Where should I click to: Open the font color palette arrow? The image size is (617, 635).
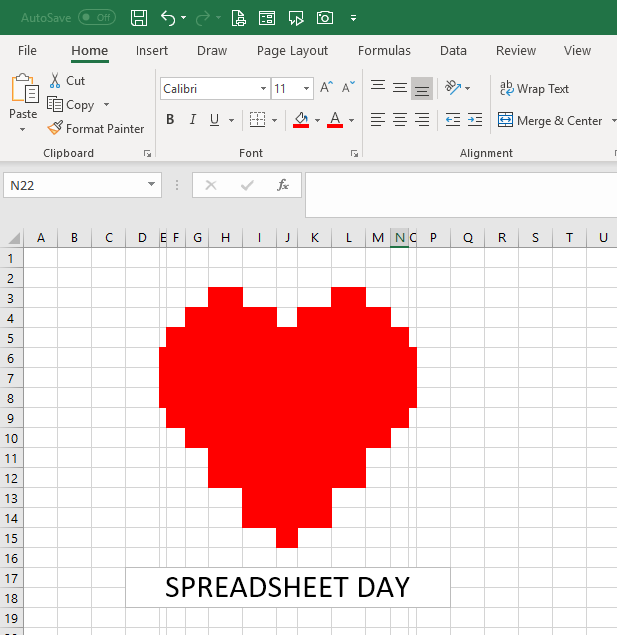coord(351,120)
